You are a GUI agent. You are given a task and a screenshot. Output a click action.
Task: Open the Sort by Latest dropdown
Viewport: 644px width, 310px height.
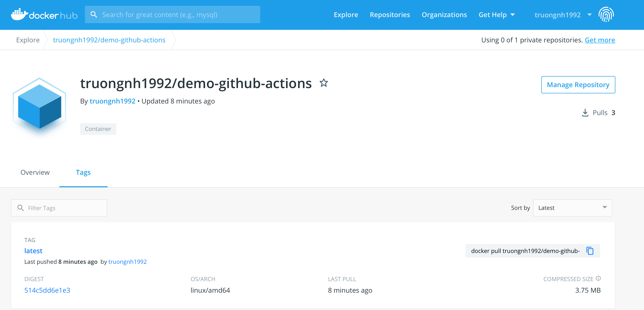click(x=573, y=208)
